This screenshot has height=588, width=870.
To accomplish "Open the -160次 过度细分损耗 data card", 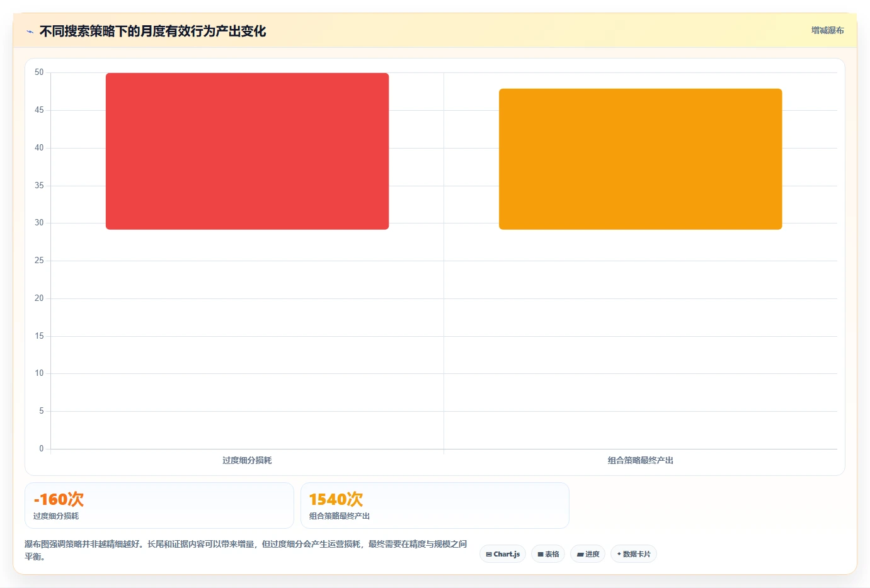I will [x=159, y=506].
